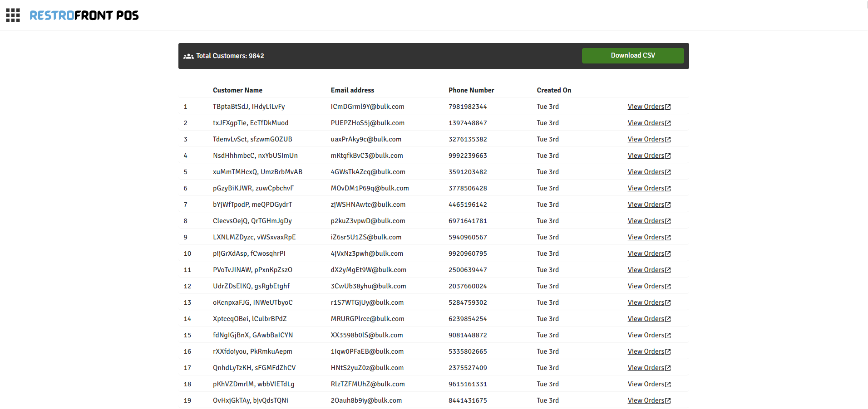Image resolution: width=868 pixels, height=409 pixels.
Task: View orders for bYjWfTpodP, meQPDGydrT
Action: coord(649,204)
